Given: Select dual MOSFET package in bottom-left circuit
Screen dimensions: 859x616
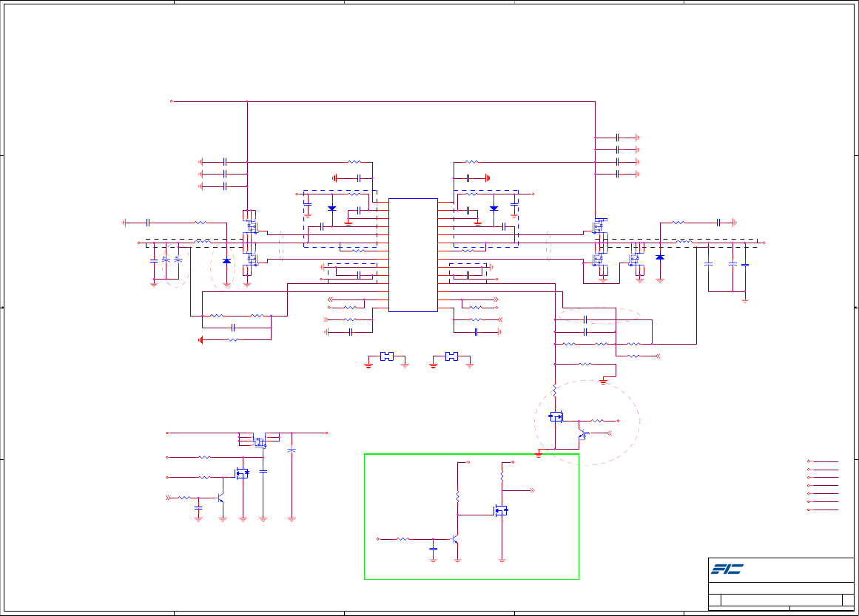Looking at the screenshot, I should (x=260, y=441).
